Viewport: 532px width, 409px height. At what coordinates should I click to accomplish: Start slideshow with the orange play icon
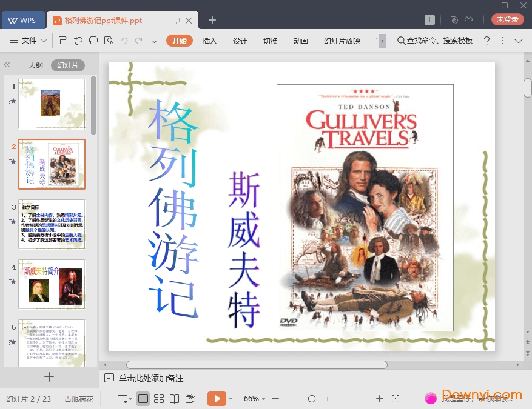[217, 398]
